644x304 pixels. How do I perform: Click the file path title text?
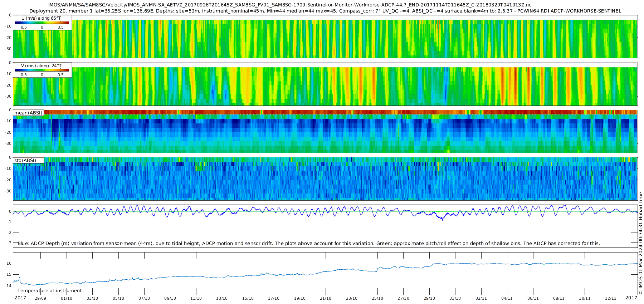pyautogui.click(x=290, y=5)
